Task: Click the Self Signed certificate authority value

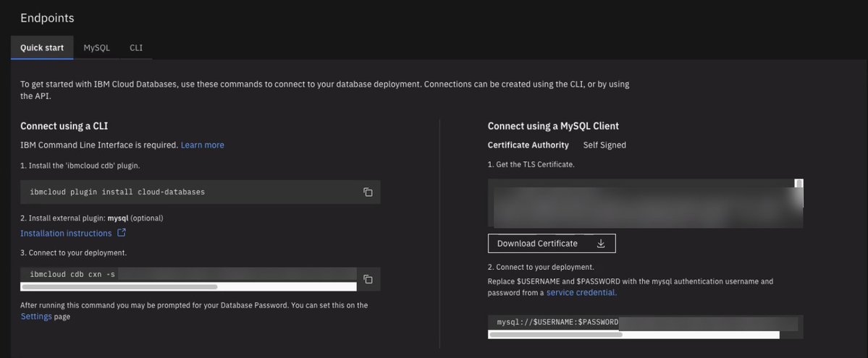Action: tap(604, 145)
